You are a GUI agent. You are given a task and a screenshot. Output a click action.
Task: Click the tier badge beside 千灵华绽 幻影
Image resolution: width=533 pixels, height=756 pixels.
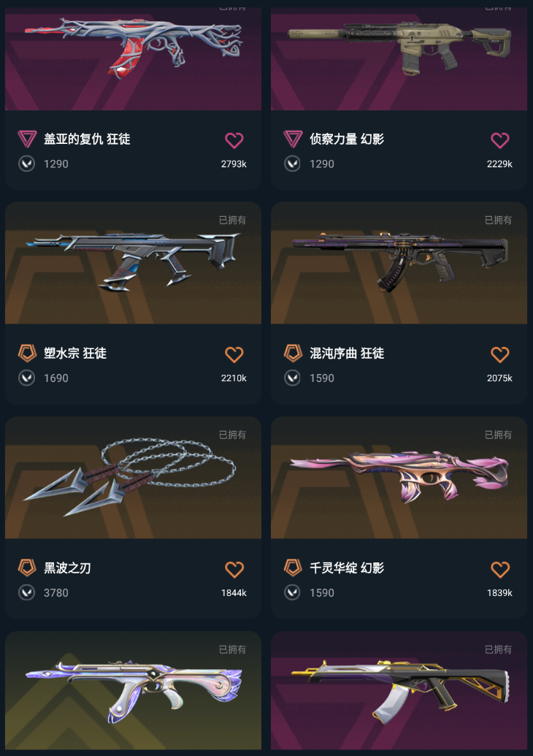coord(293,568)
